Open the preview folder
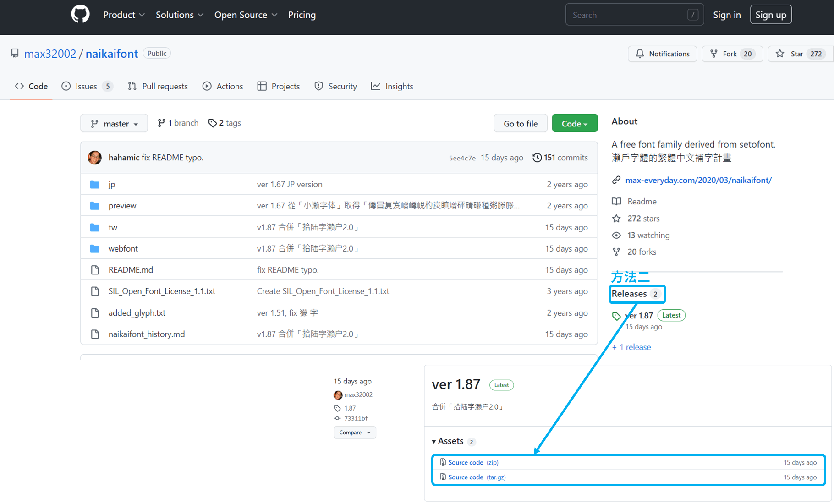Image resolution: width=834 pixels, height=504 pixels. click(x=122, y=206)
